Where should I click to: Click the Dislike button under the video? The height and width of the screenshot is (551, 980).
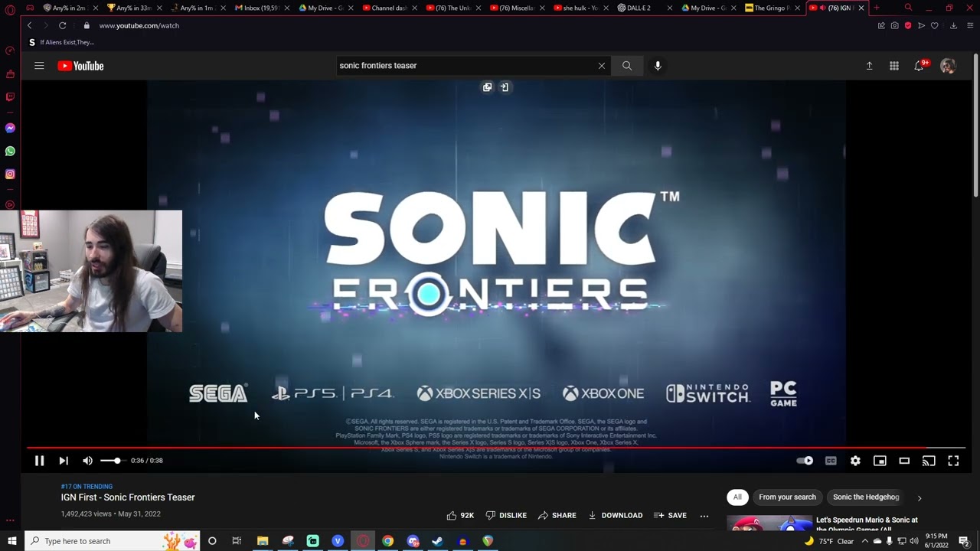coord(506,516)
